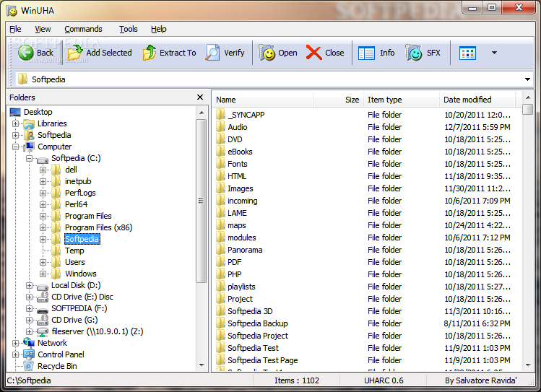Select the Perl64 folder in tree

(77, 204)
